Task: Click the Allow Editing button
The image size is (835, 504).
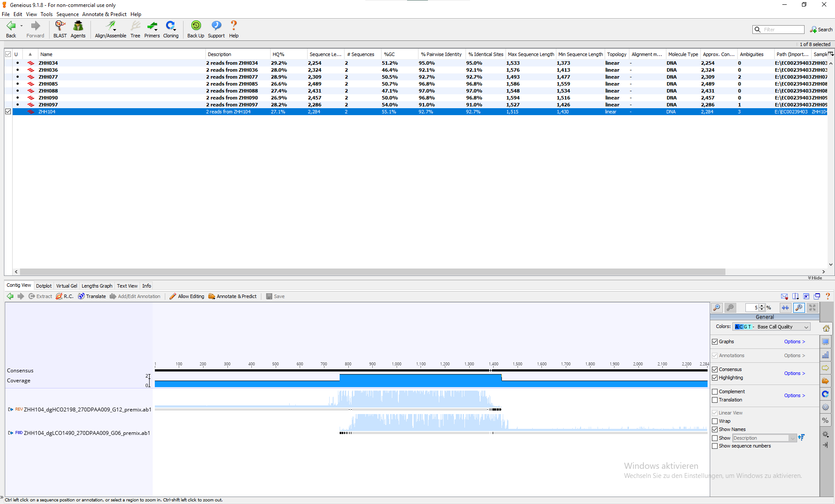Action: (187, 296)
